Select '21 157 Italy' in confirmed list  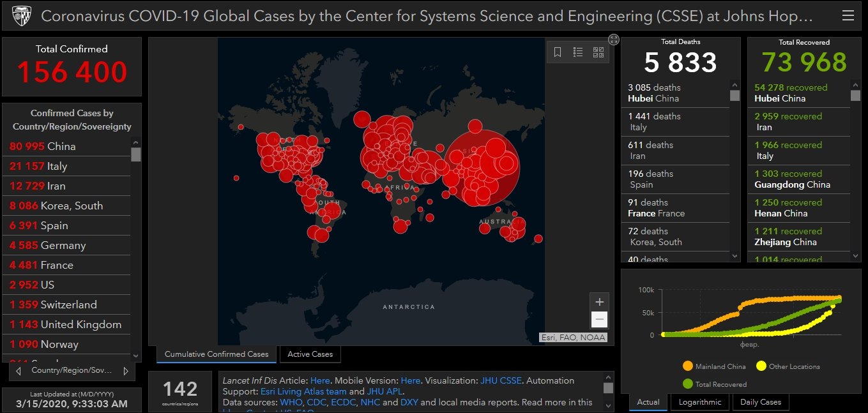(x=66, y=166)
